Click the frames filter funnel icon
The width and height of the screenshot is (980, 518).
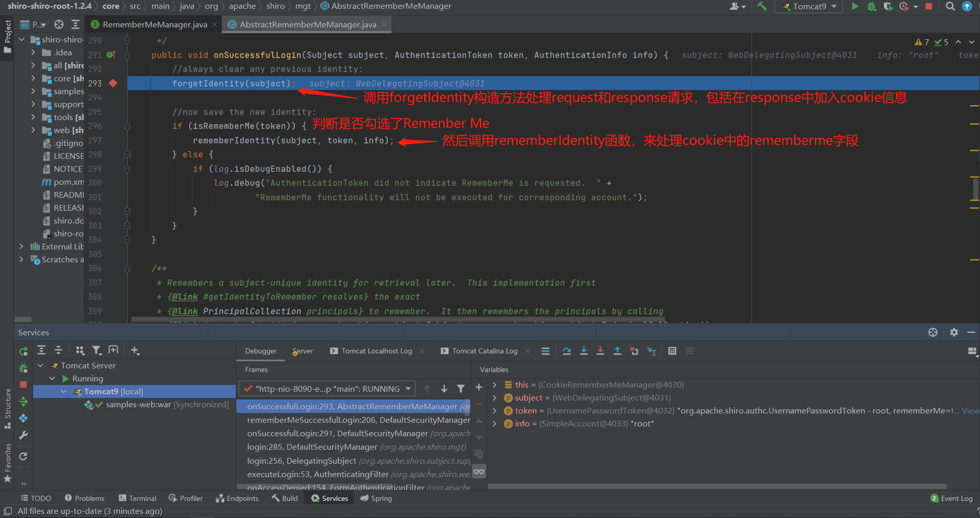click(x=461, y=389)
